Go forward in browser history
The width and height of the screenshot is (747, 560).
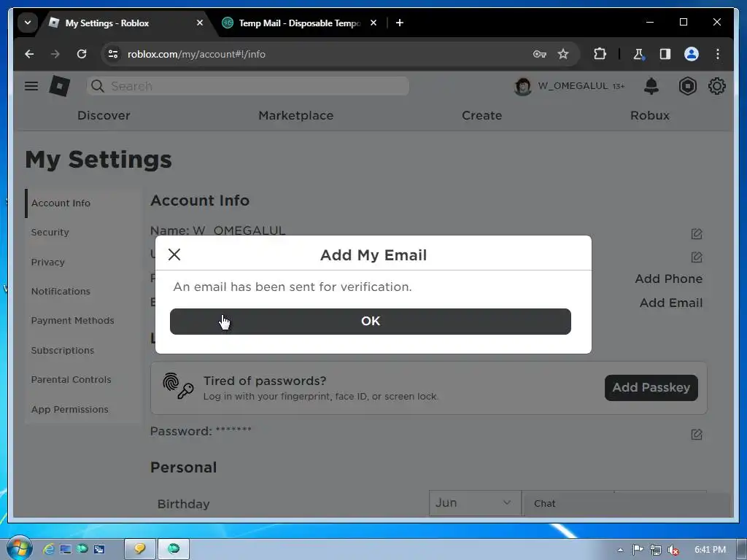click(x=55, y=54)
